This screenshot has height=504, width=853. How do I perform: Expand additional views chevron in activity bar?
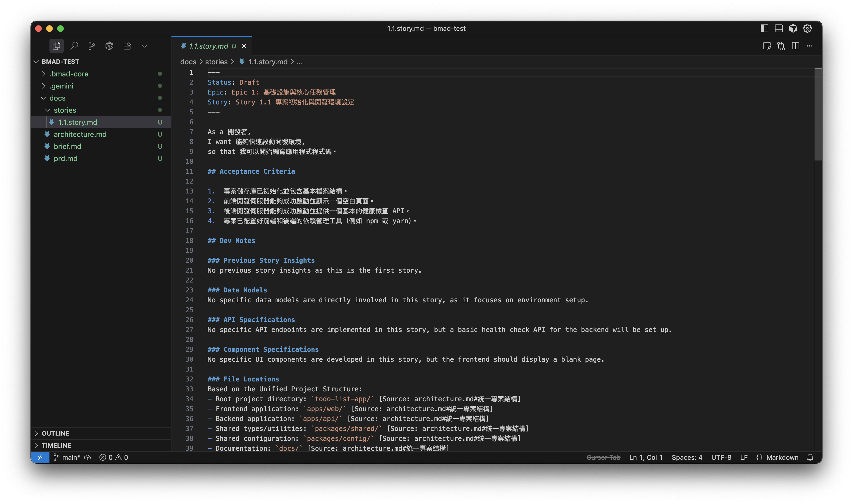point(144,46)
